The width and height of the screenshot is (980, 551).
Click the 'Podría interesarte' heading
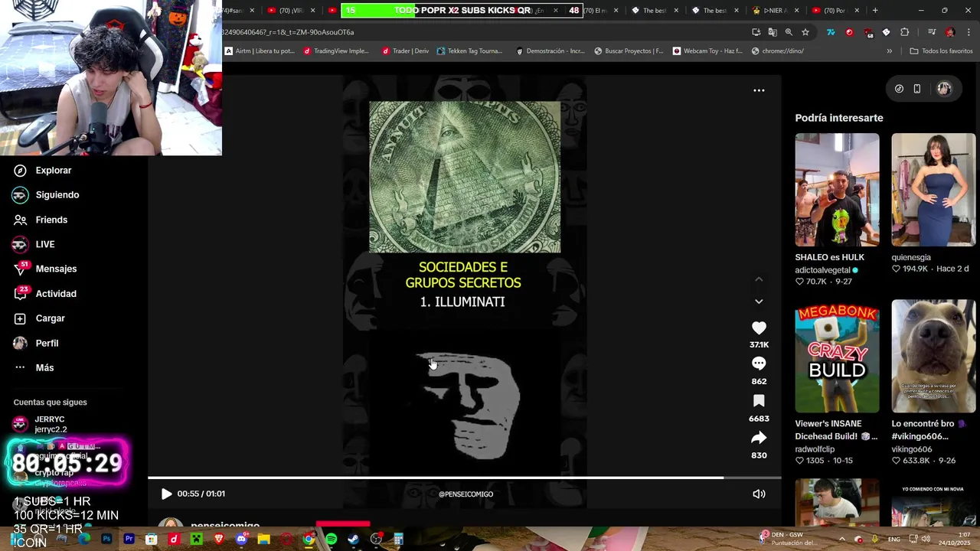839,118
